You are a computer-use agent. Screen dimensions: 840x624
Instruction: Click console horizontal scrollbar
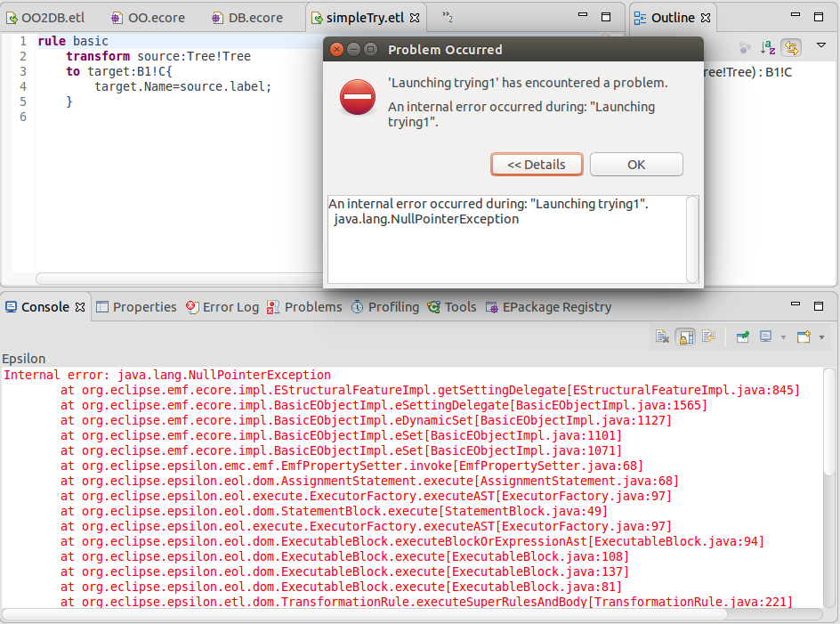pos(364,613)
